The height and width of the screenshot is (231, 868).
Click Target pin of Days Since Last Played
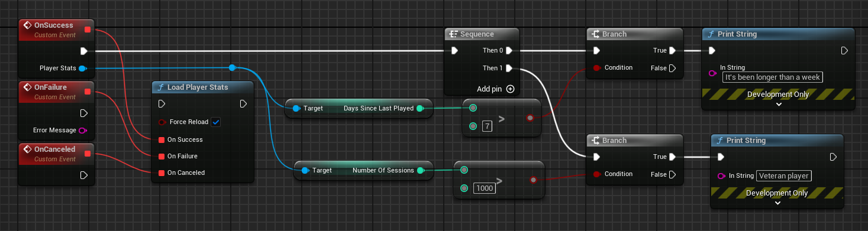(296, 109)
